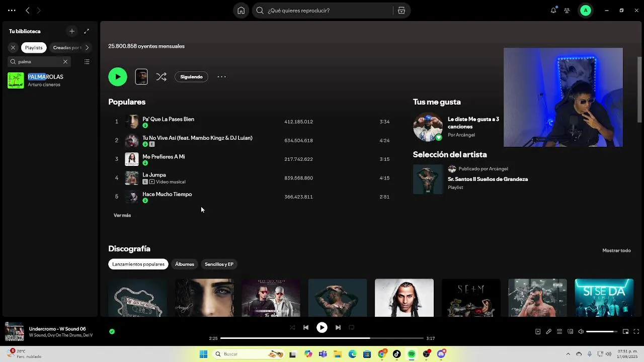The height and width of the screenshot is (362, 644).
Task: Open 'Le diste Me gusta a 3 canciones'
Action: coord(473,123)
